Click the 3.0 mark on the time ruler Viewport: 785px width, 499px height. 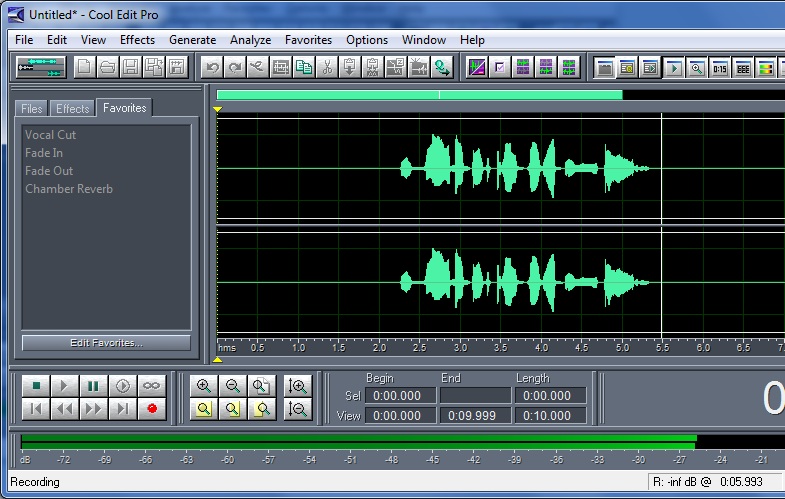pos(460,347)
